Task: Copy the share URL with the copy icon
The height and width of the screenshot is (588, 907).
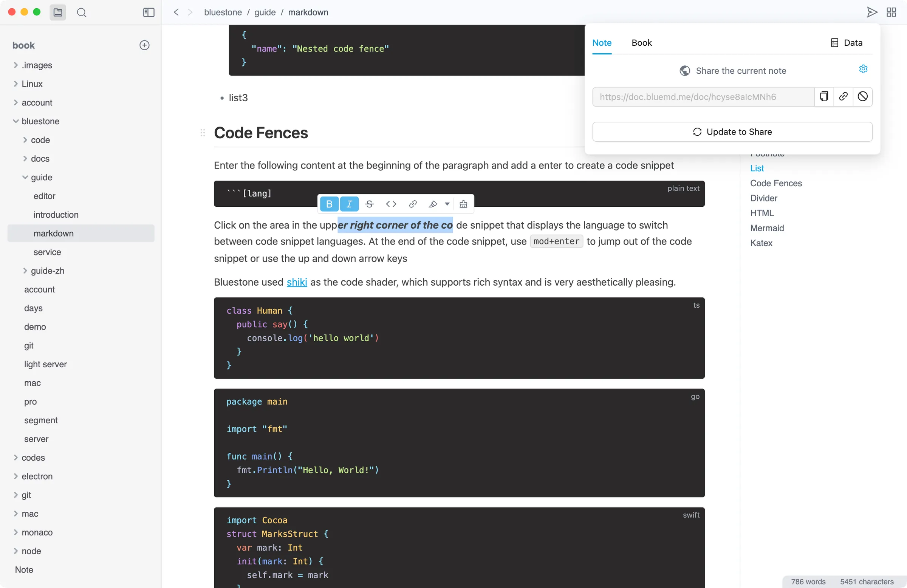Action: pos(824,97)
